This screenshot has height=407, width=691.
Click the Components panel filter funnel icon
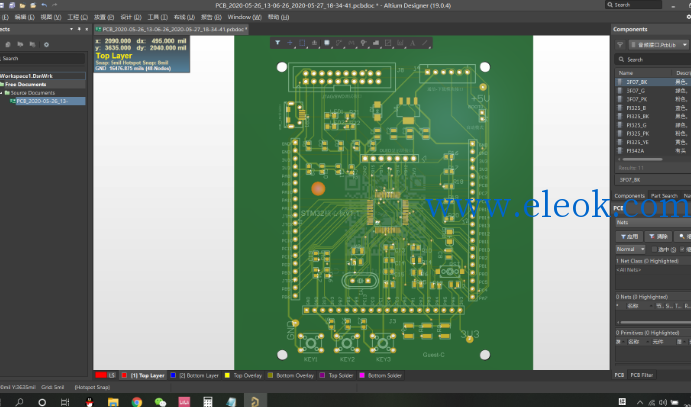click(620, 45)
